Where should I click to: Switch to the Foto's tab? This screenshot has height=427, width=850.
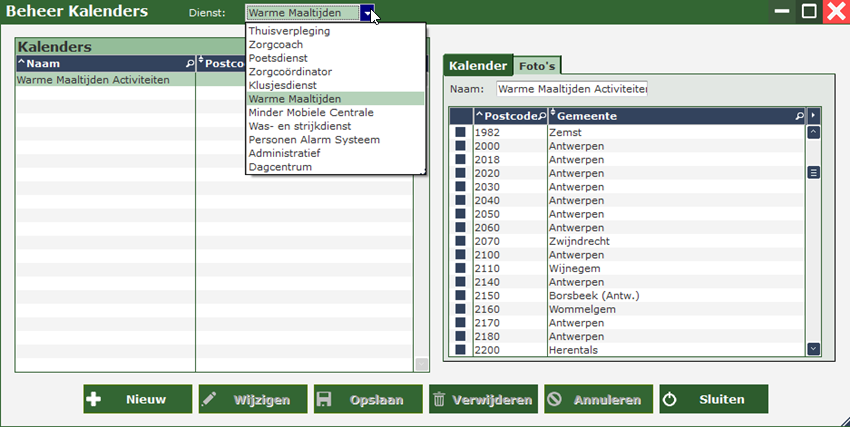pyautogui.click(x=537, y=66)
